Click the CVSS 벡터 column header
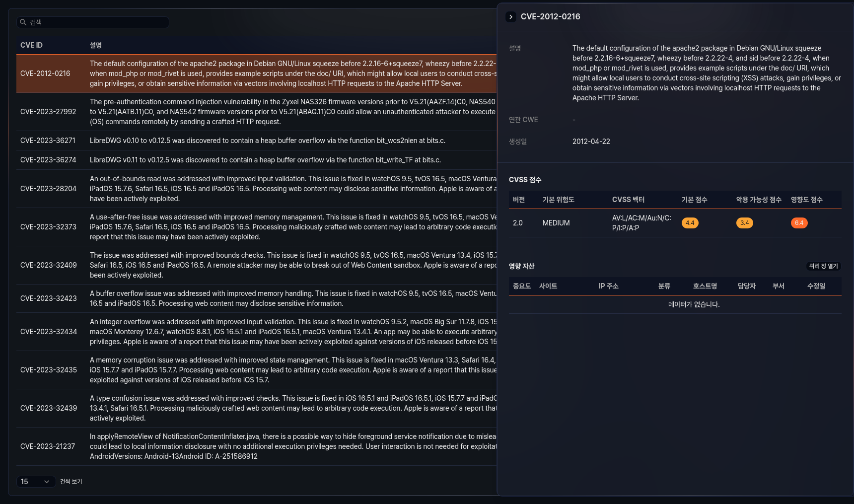 628,200
